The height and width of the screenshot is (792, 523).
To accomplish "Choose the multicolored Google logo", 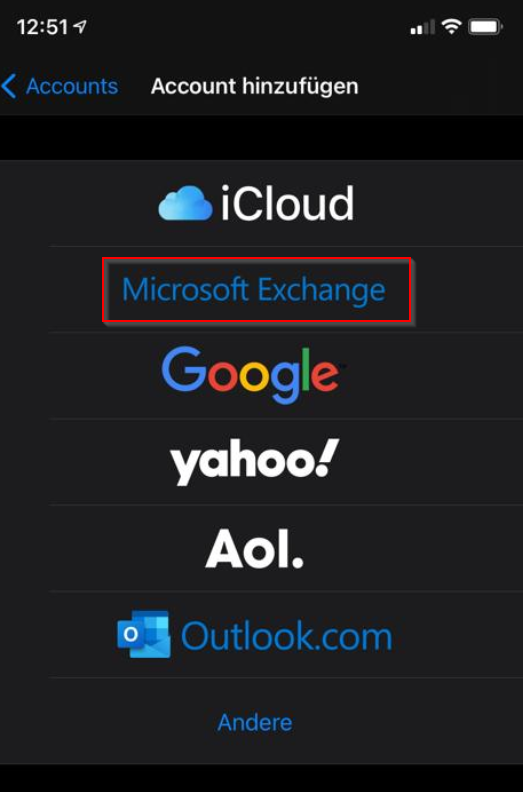I will click(251, 375).
